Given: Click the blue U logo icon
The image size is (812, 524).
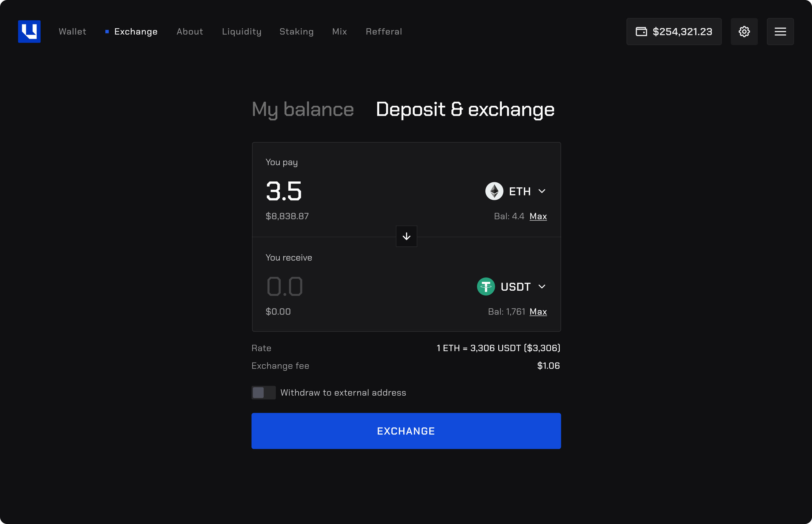Looking at the screenshot, I should tap(29, 31).
